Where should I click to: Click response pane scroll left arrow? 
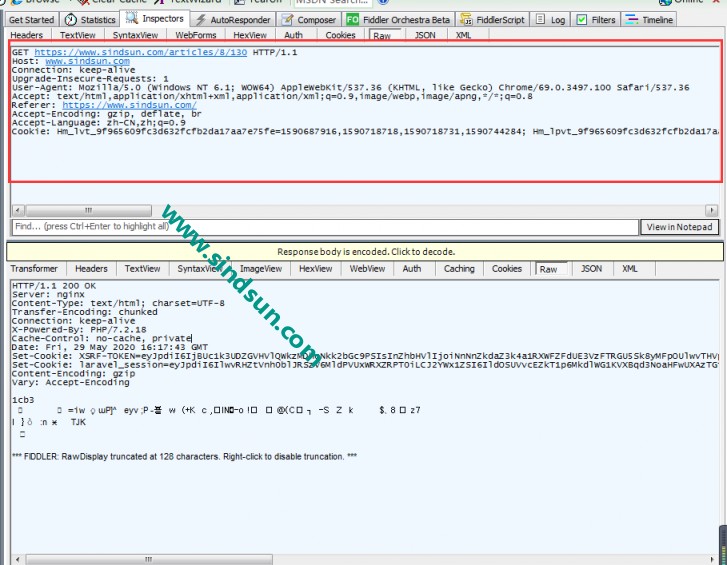point(18,559)
